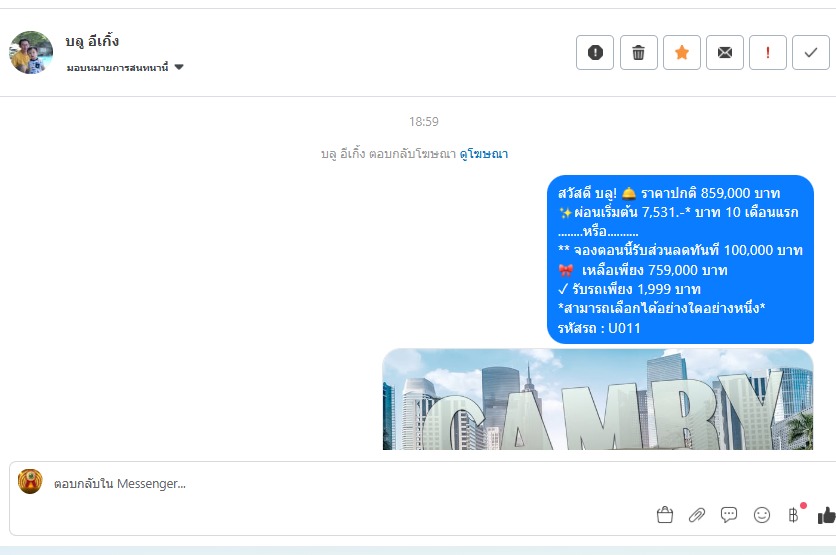Viewport: 836px width, 555px height.
Task: Click the blue price message bubble
Action: click(680, 260)
